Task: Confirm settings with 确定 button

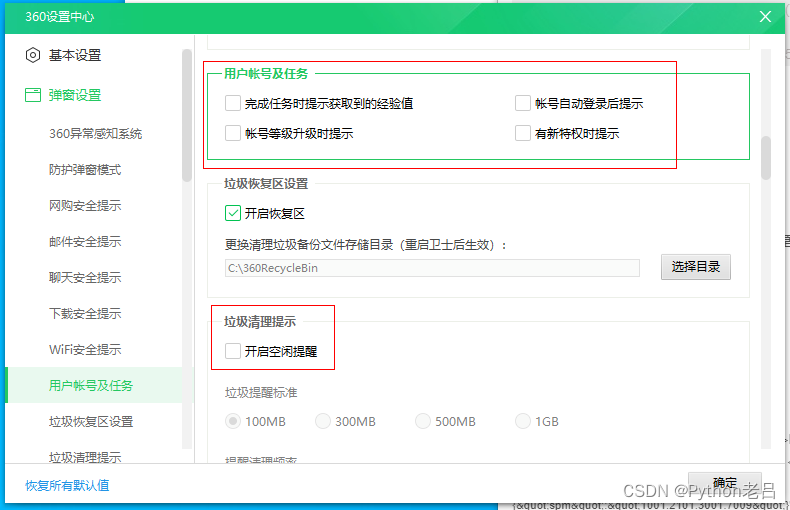Action: click(725, 483)
